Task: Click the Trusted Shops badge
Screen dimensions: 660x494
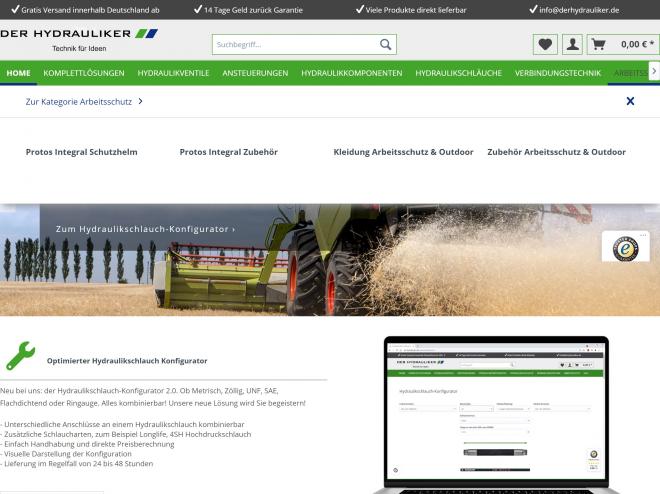Action: click(x=625, y=247)
